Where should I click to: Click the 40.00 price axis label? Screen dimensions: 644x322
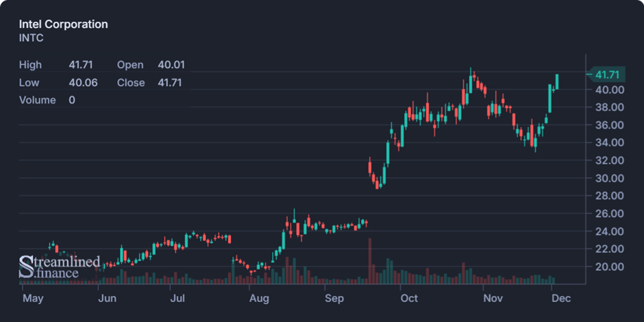610,90
